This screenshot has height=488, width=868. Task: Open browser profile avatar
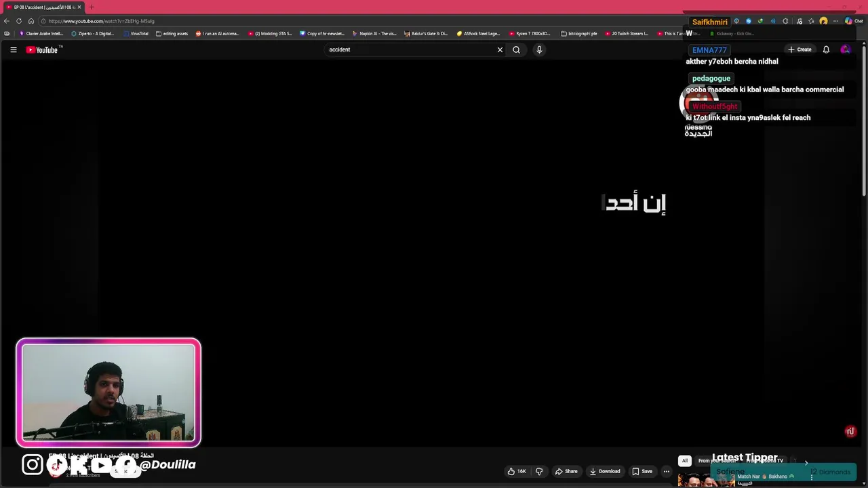823,21
